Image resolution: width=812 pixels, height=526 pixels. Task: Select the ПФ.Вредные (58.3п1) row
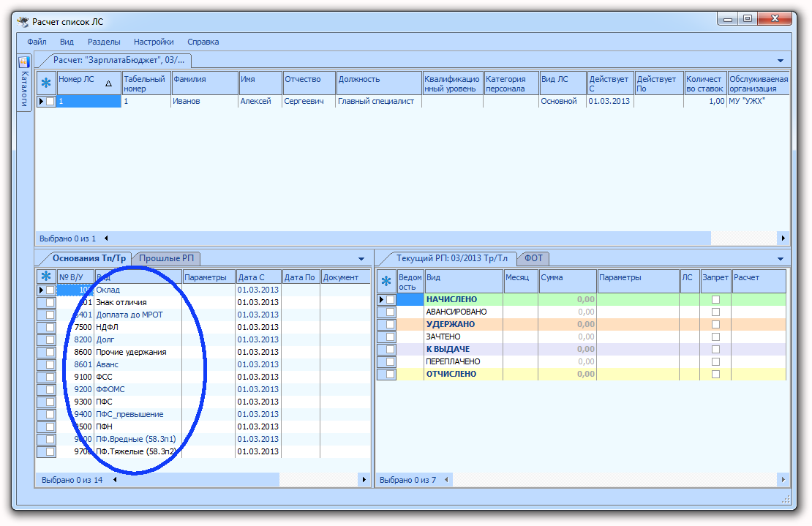[203, 439]
